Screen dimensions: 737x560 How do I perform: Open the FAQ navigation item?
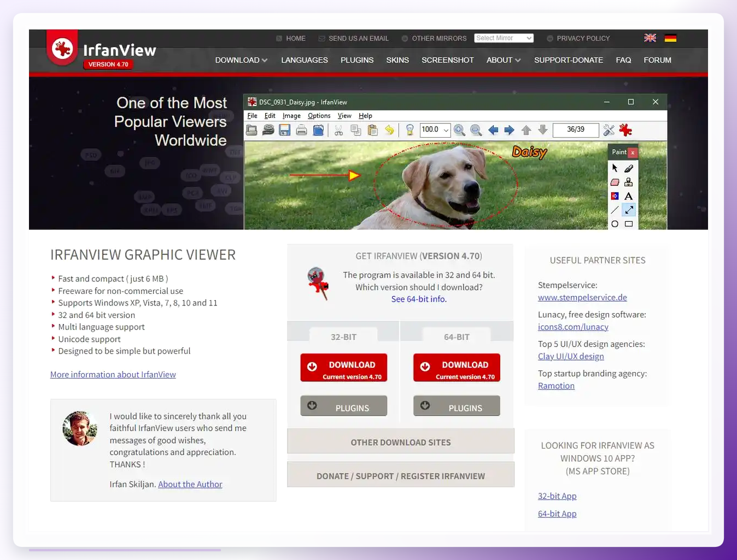coord(623,60)
